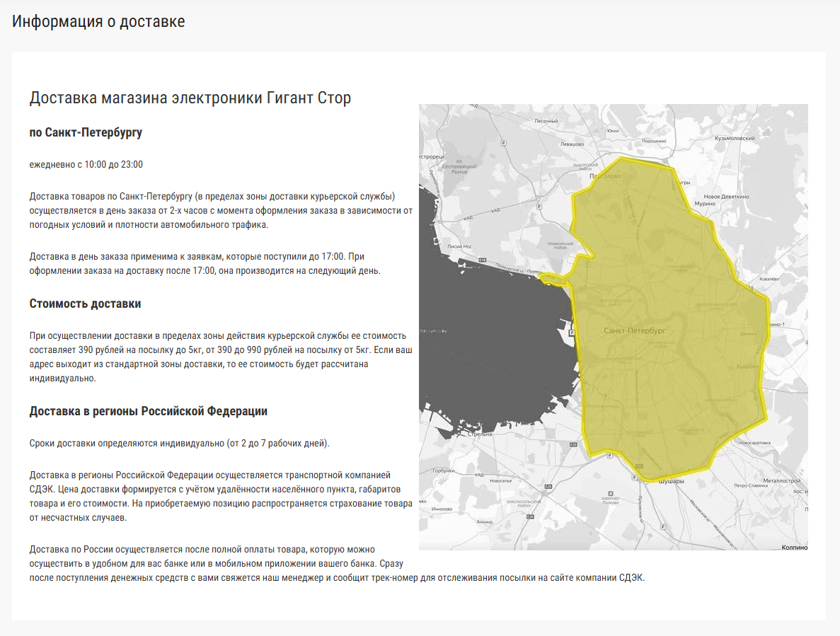The height and width of the screenshot is (636, 840).
Task: Click the 'Сроки доставки определяются индивидуально' line
Action: point(180,444)
